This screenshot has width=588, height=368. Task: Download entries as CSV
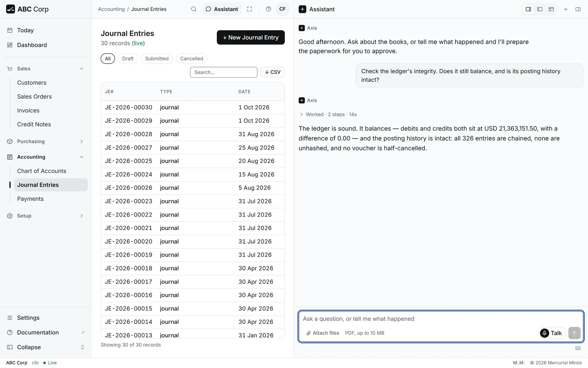pyautogui.click(x=273, y=72)
